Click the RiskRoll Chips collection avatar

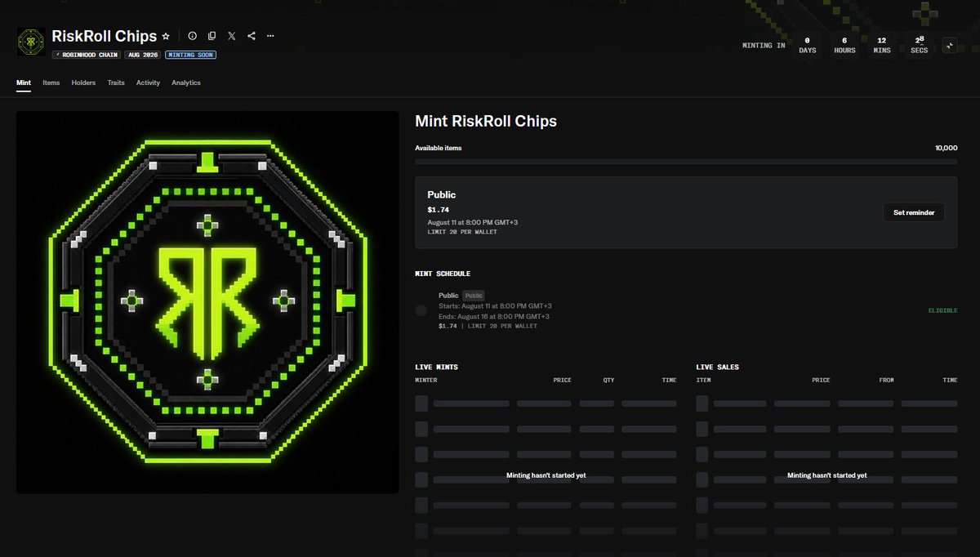[x=31, y=42]
